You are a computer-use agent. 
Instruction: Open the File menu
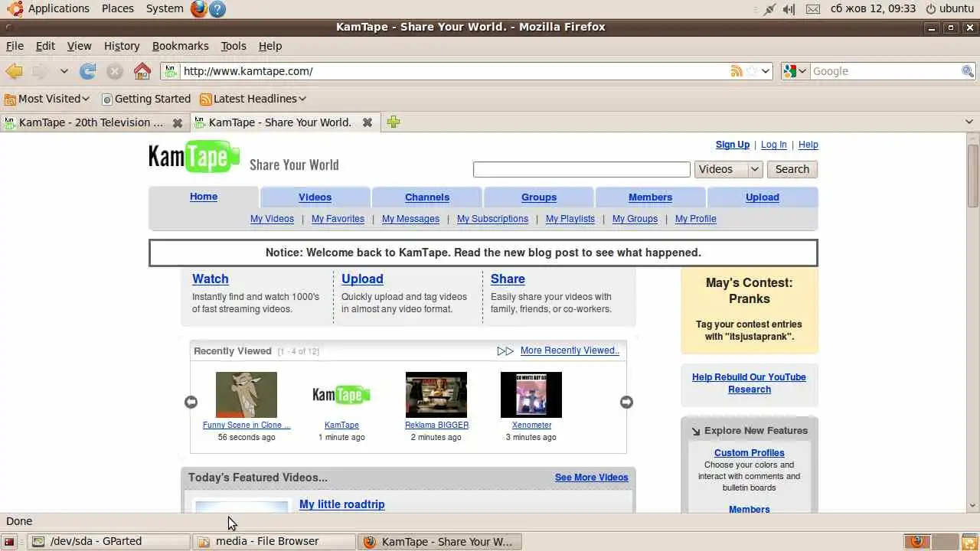[15, 46]
